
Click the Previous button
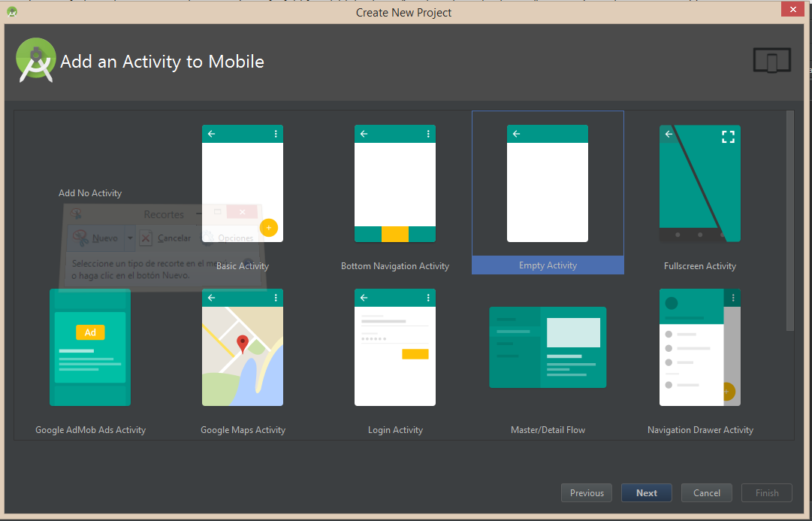point(586,492)
